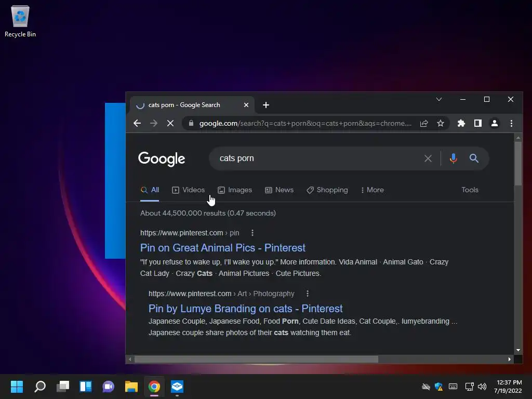Click the URL https://www.pinterest.com › pin
This screenshot has width=532, height=399.
pos(190,233)
